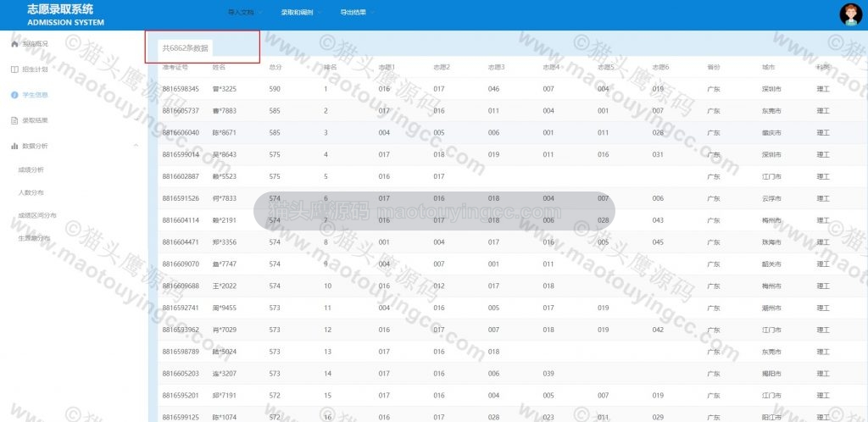Open the user avatar in top bar
868x422 pixels.
850,14
